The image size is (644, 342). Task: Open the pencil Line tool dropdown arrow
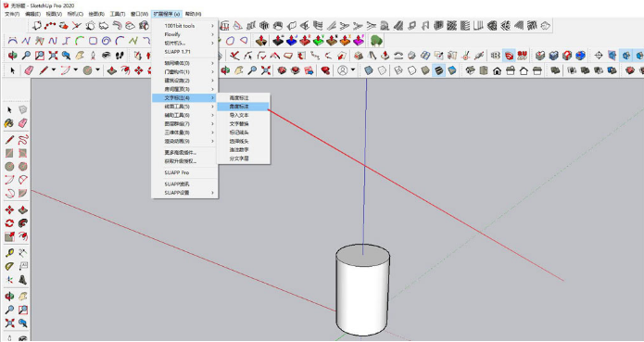click(54, 70)
